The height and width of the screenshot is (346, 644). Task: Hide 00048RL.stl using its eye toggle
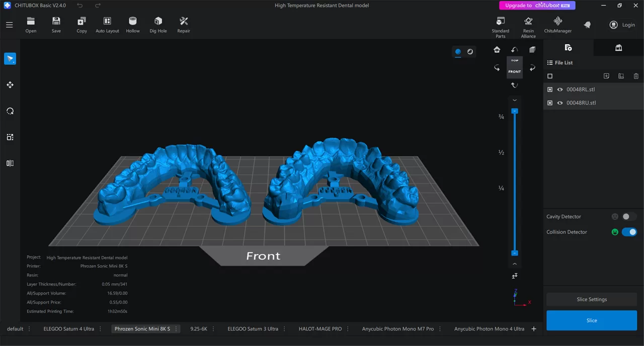tap(559, 89)
